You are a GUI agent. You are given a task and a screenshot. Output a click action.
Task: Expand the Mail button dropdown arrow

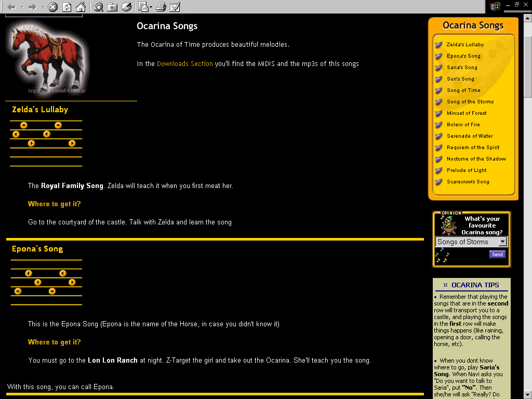pos(151,7)
